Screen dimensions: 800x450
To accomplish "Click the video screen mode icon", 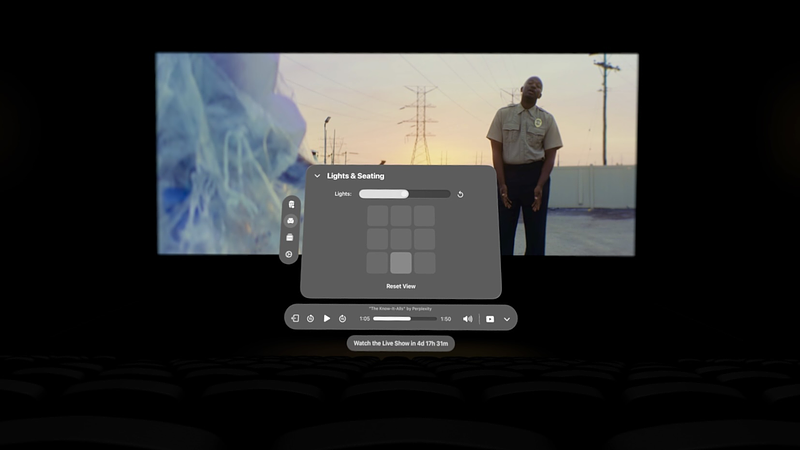I will coord(490,319).
